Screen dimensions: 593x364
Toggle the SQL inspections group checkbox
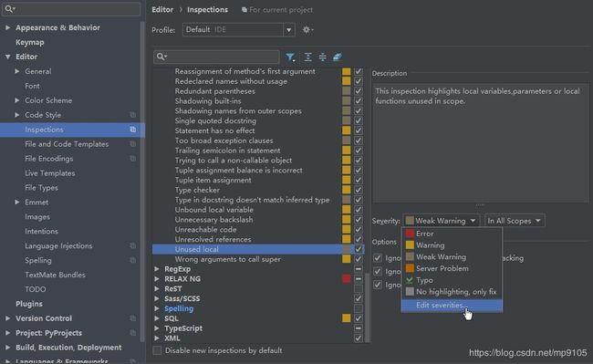click(x=359, y=318)
